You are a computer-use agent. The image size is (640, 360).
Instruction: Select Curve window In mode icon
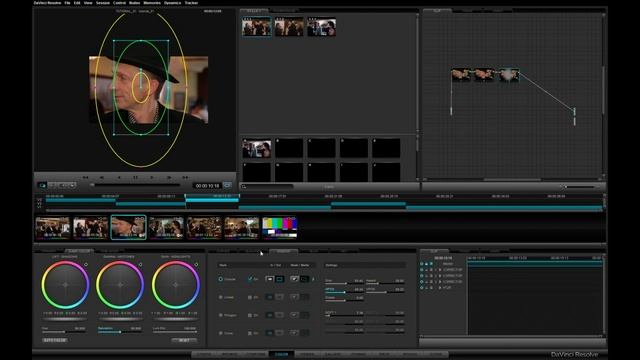[269, 333]
